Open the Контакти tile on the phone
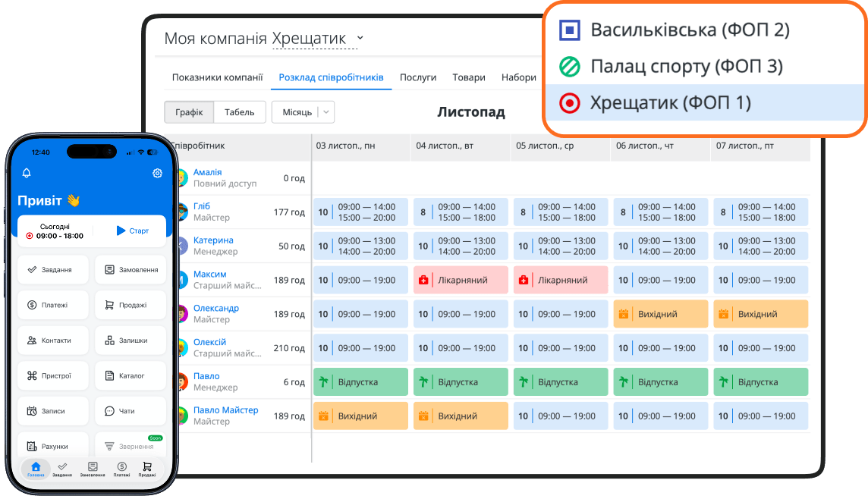This screenshot has width=868, height=499. tap(52, 341)
